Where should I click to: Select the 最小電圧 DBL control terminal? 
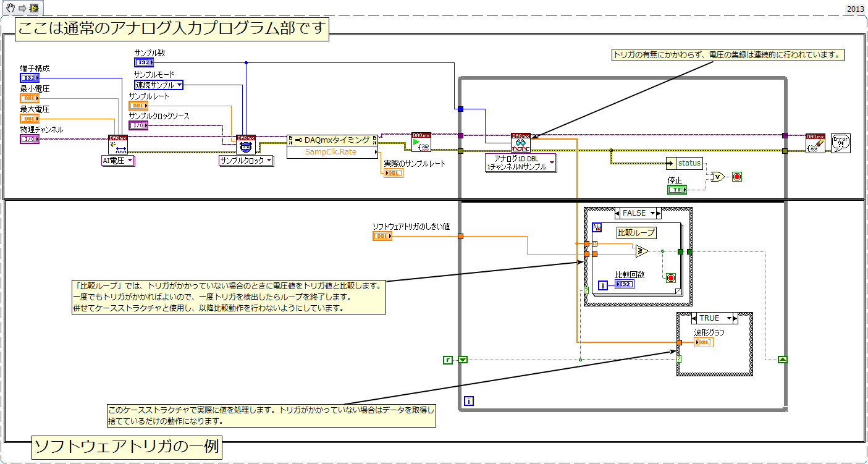coord(30,98)
